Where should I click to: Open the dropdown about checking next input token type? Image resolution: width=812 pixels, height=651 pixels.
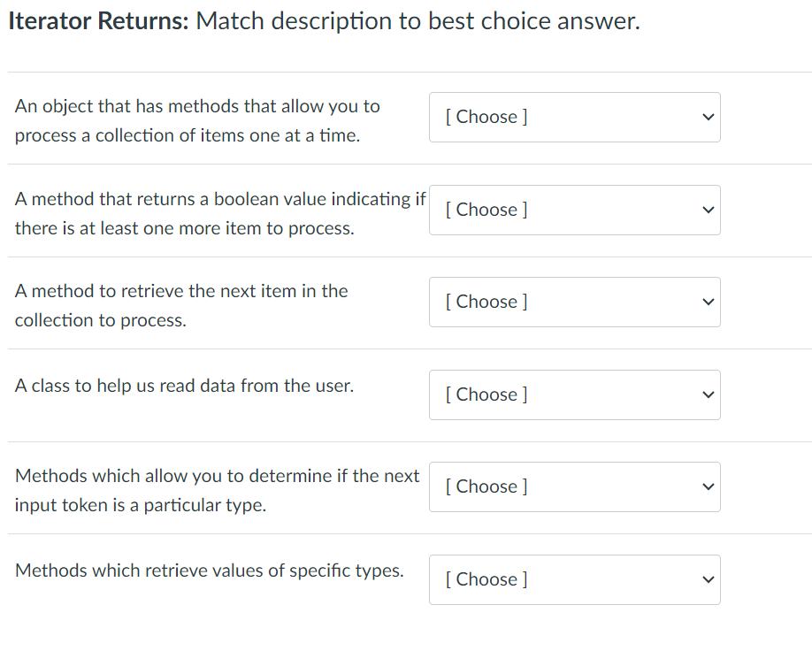[x=574, y=486]
